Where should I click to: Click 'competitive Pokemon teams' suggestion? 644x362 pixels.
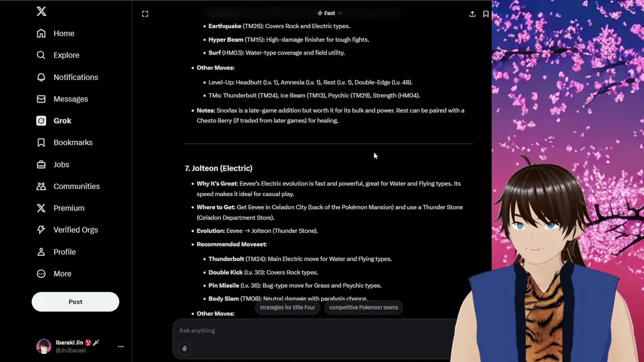(363, 307)
